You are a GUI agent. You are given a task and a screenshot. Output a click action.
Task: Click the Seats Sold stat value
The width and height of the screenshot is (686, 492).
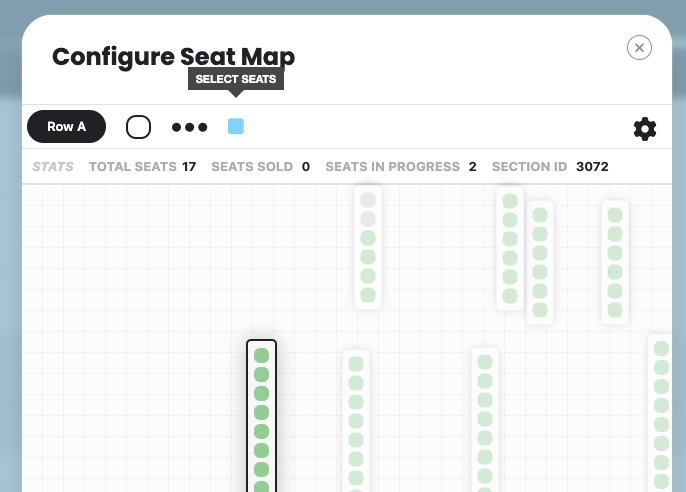(306, 167)
